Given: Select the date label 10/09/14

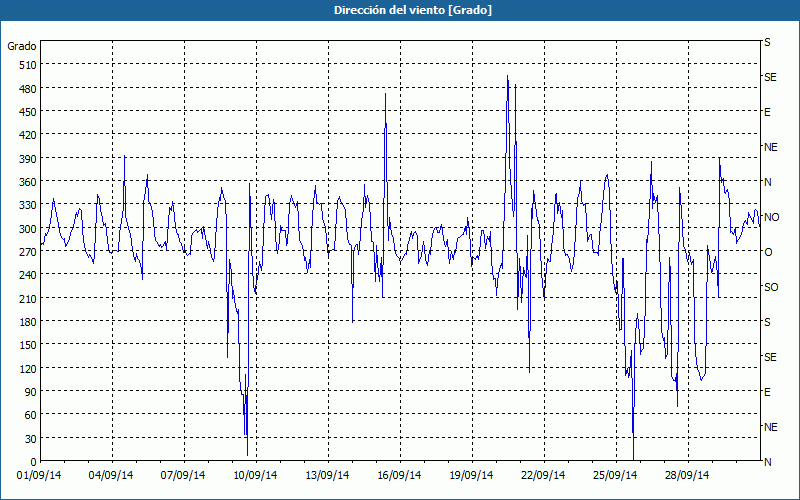Looking at the screenshot, I should (255, 475).
